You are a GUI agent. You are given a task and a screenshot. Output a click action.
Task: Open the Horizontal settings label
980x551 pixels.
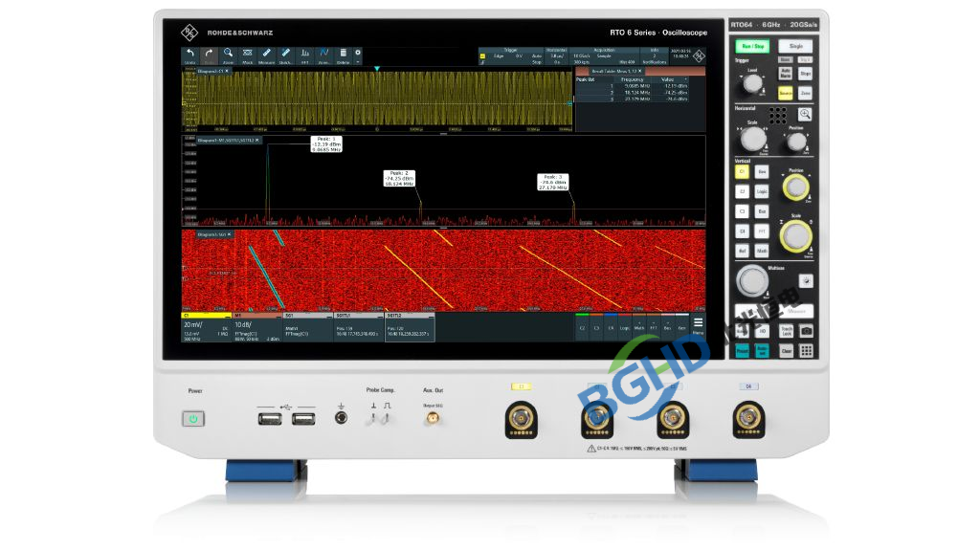click(556, 50)
